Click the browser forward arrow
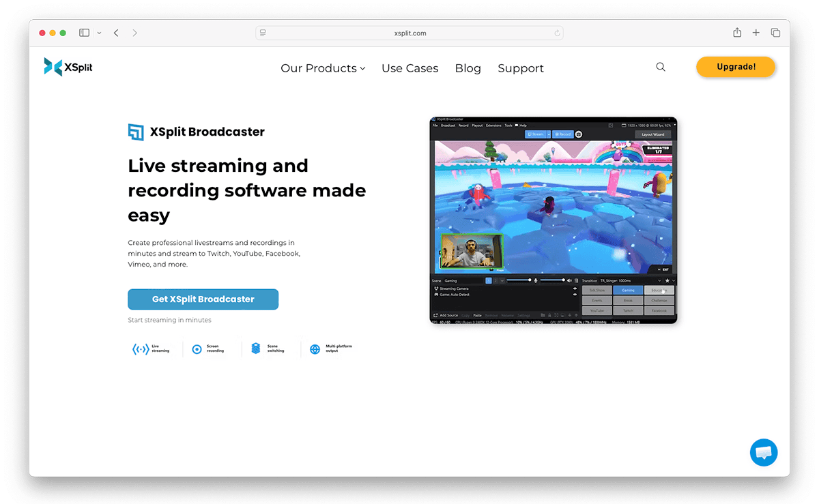The image size is (819, 504). coord(135,33)
